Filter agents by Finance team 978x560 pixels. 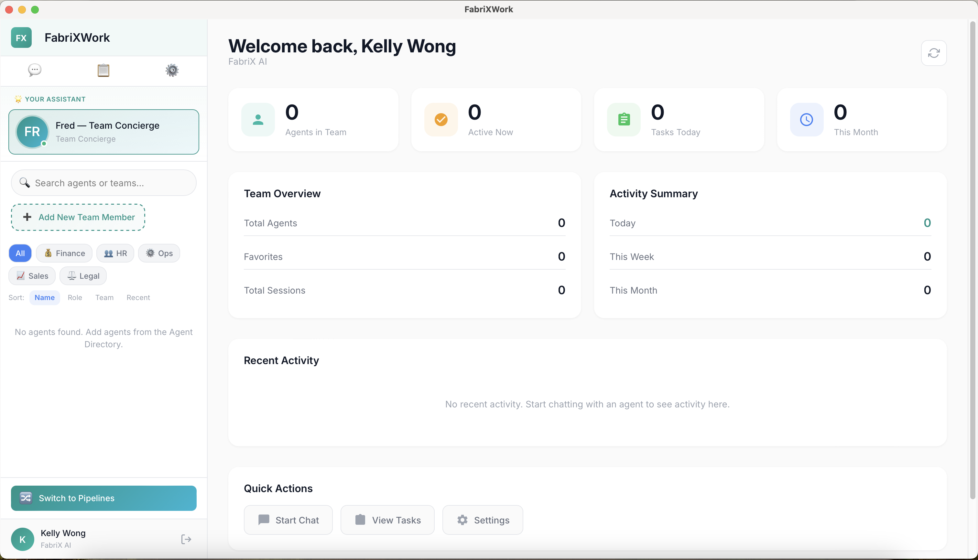64,253
